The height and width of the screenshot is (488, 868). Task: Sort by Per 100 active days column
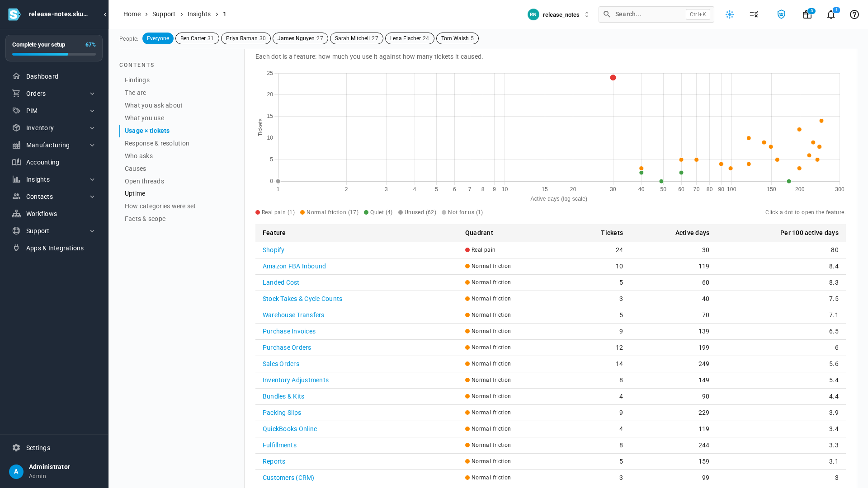[809, 233]
